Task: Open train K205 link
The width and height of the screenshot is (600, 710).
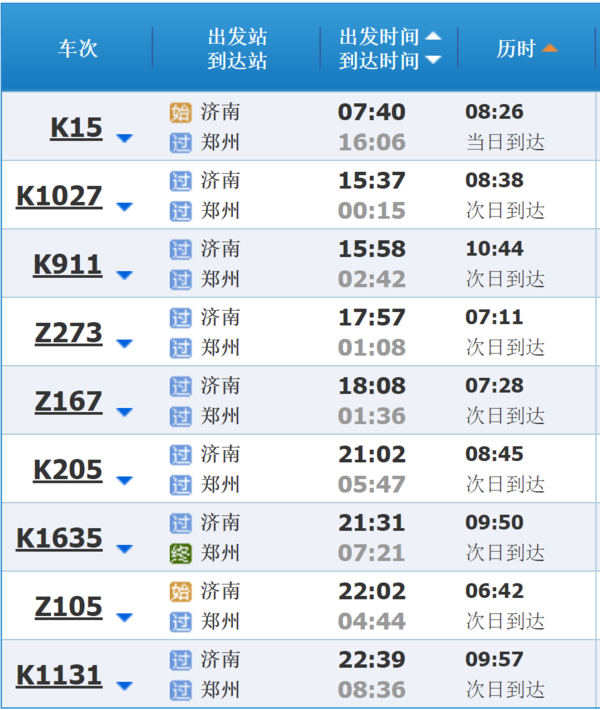Action: point(68,470)
